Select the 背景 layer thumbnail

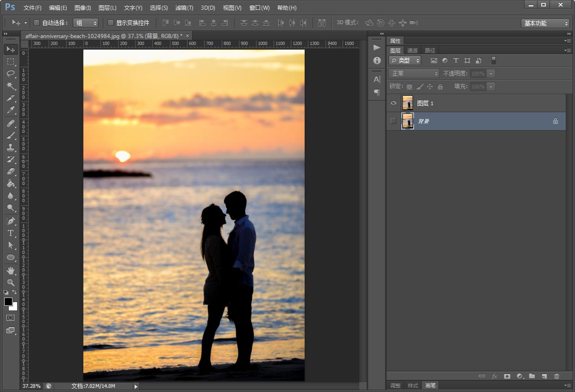coord(408,121)
